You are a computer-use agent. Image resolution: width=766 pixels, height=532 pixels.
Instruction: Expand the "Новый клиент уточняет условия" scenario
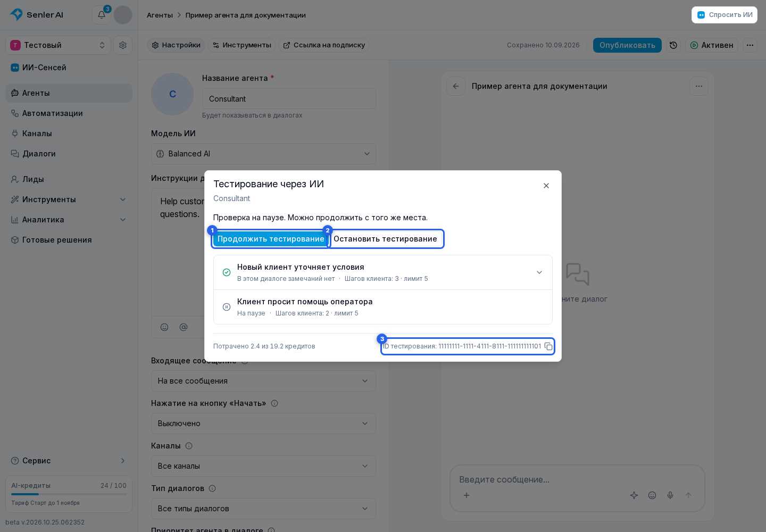(x=383, y=272)
